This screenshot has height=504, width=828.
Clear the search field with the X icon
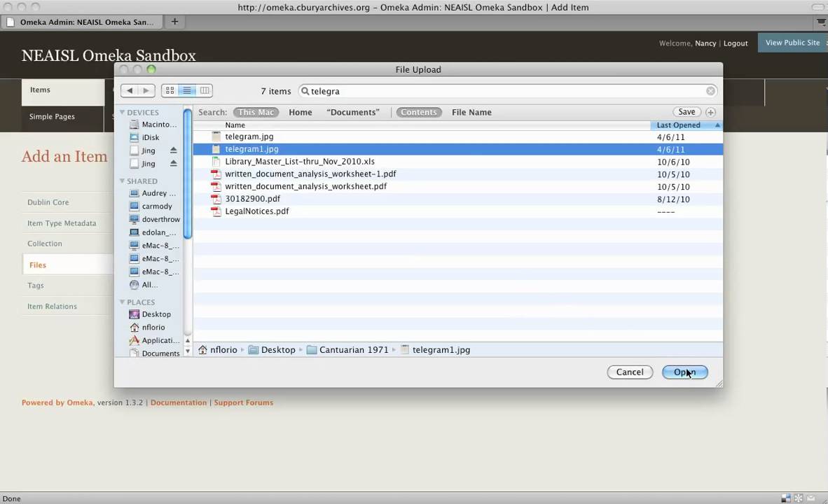click(711, 91)
